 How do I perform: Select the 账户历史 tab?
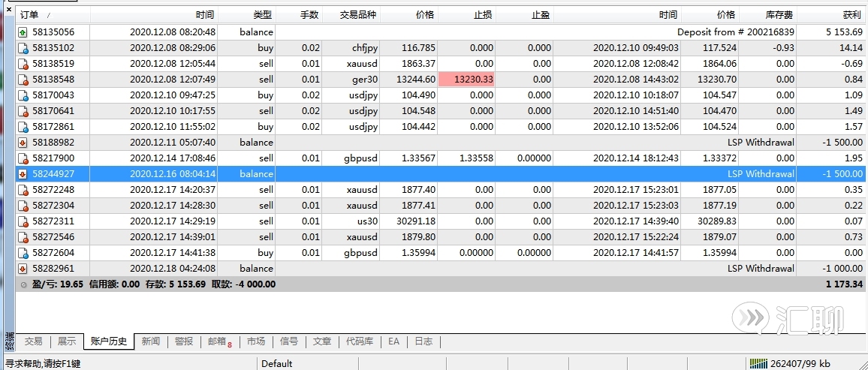(x=109, y=341)
